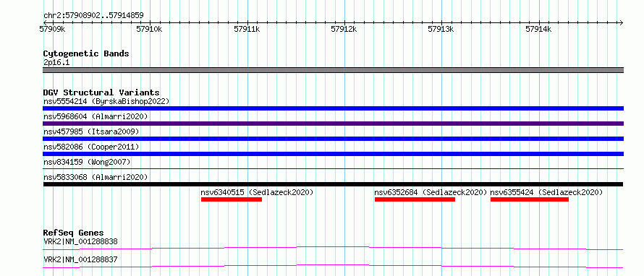Viewport: 644px width, 276px height.
Task: Select the red nsv6352684 variant bar
Action: (415, 199)
